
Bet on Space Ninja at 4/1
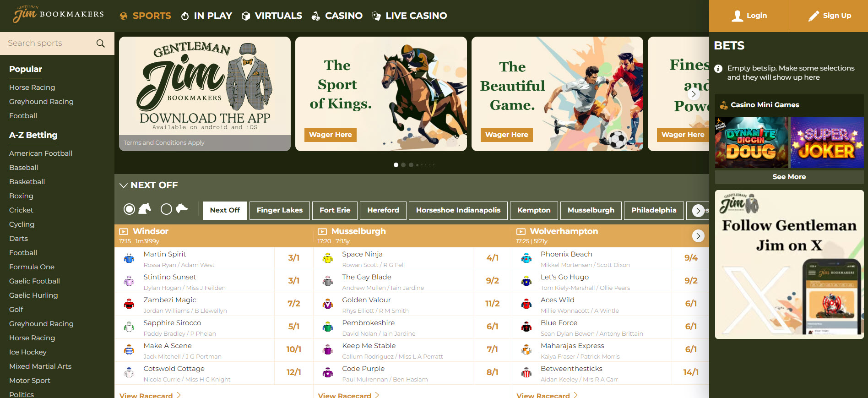493,258
